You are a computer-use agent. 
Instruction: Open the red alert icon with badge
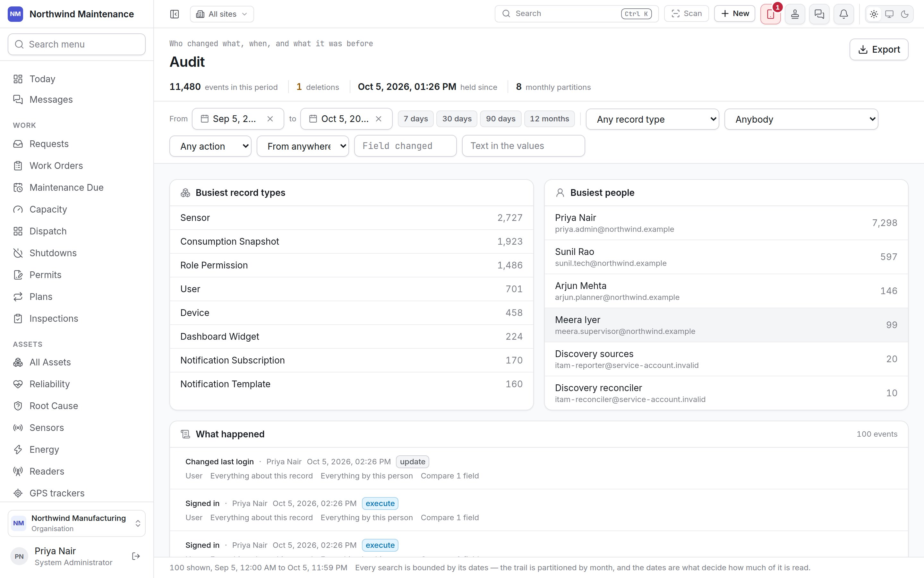[x=771, y=14]
